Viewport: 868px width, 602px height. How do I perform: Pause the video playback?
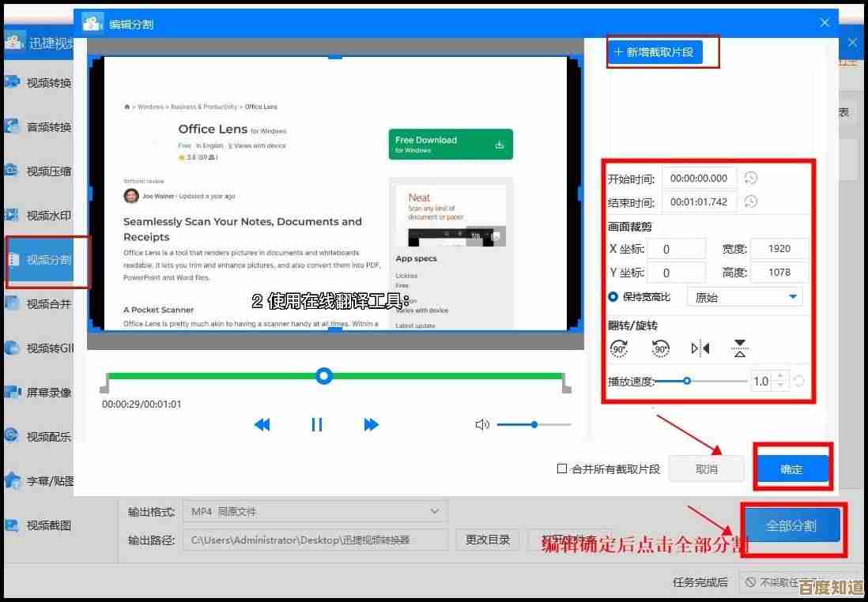pyautogui.click(x=317, y=425)
